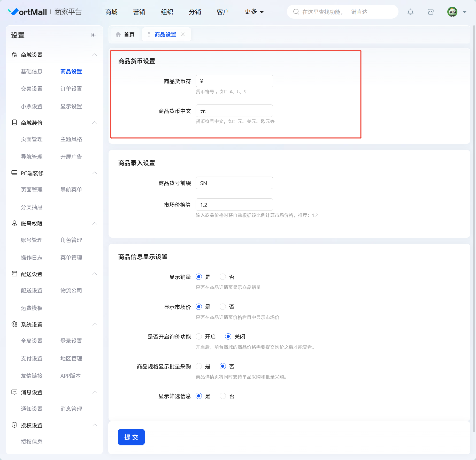Image resolution: width=476 pixels, height=460 pixels.
Task: Click the home icon in 首页 tab
Action: pos(118,34)
